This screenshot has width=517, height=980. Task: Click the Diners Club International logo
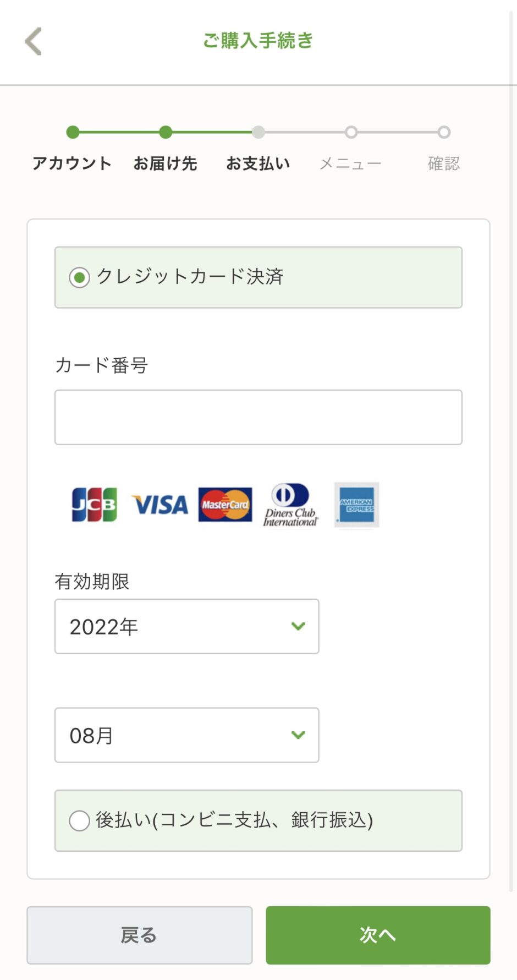click(x=291, y=505)
